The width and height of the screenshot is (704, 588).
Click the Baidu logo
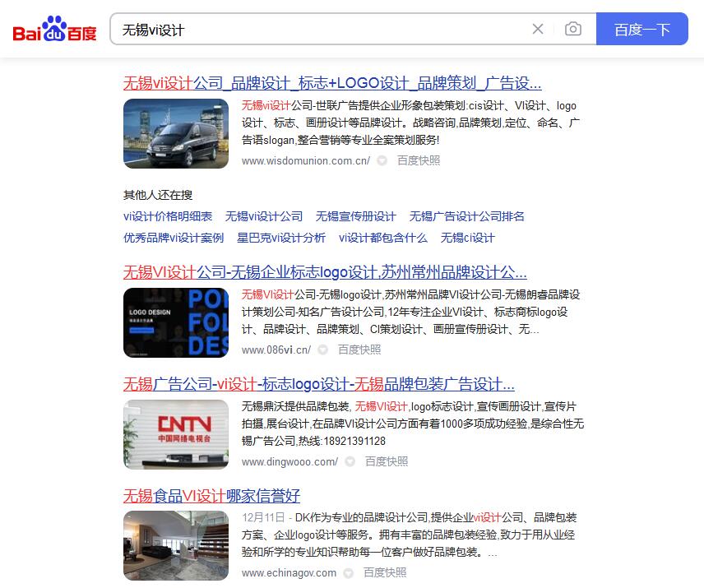(x=55, y=29)
